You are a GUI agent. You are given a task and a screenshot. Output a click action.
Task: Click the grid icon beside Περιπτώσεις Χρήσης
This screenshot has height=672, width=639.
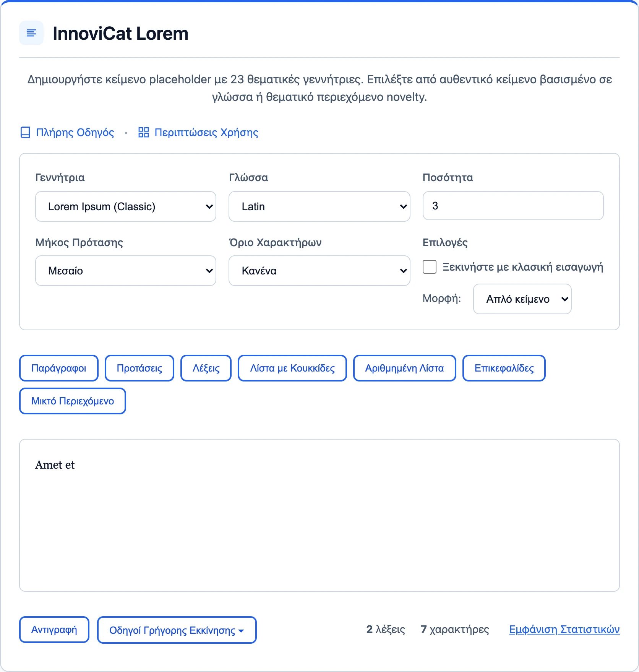144,133
